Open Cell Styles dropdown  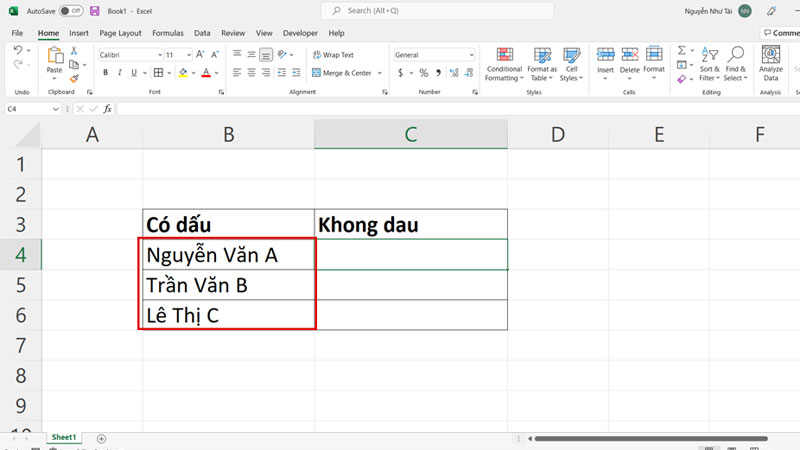click(x=571, y=64)
